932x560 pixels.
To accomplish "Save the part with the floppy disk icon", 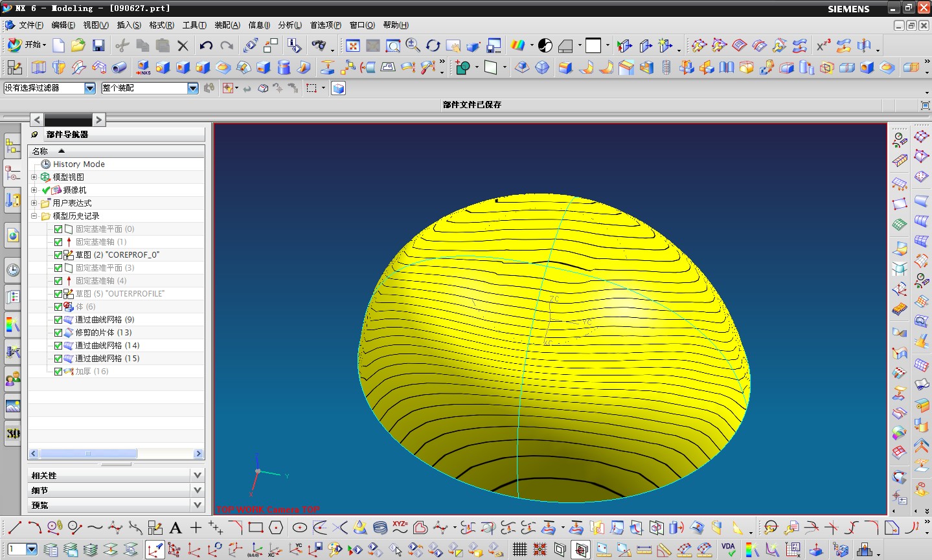I will [x=98, y=45].
